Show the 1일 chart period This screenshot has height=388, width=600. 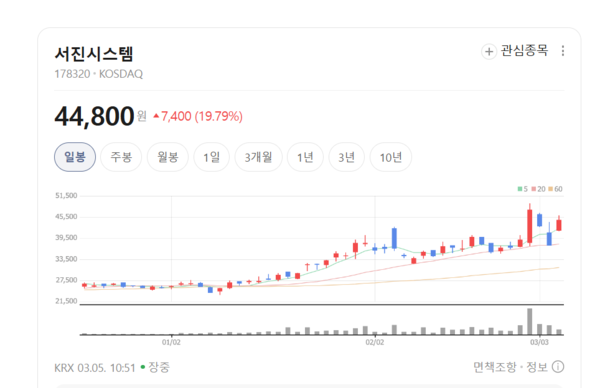(211, 157)
